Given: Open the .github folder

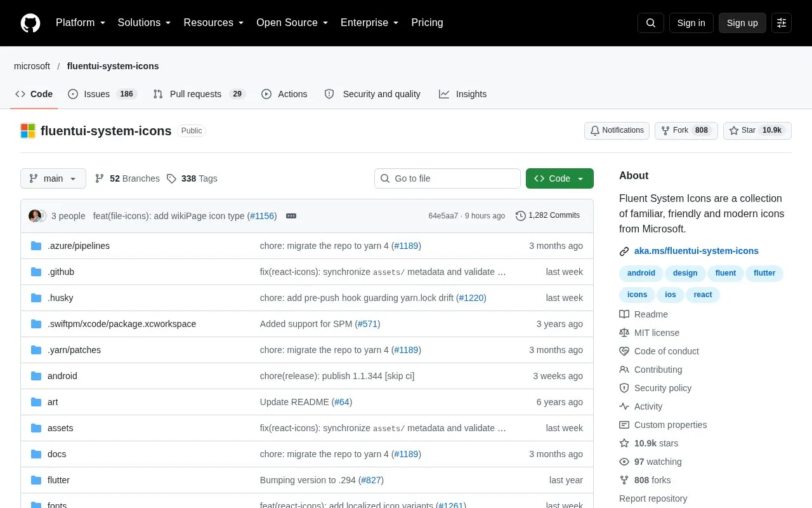Looking at the screenshot, I should (x=61, y=272).
